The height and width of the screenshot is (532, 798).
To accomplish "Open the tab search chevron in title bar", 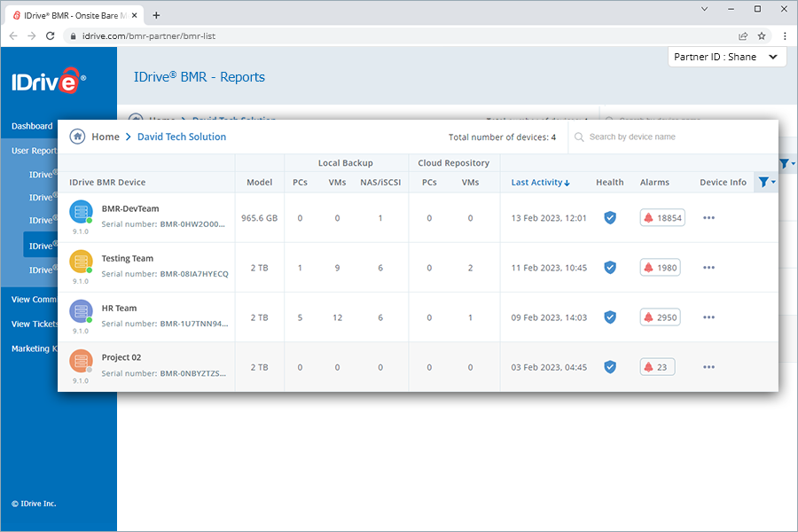I will pos(704,9).
